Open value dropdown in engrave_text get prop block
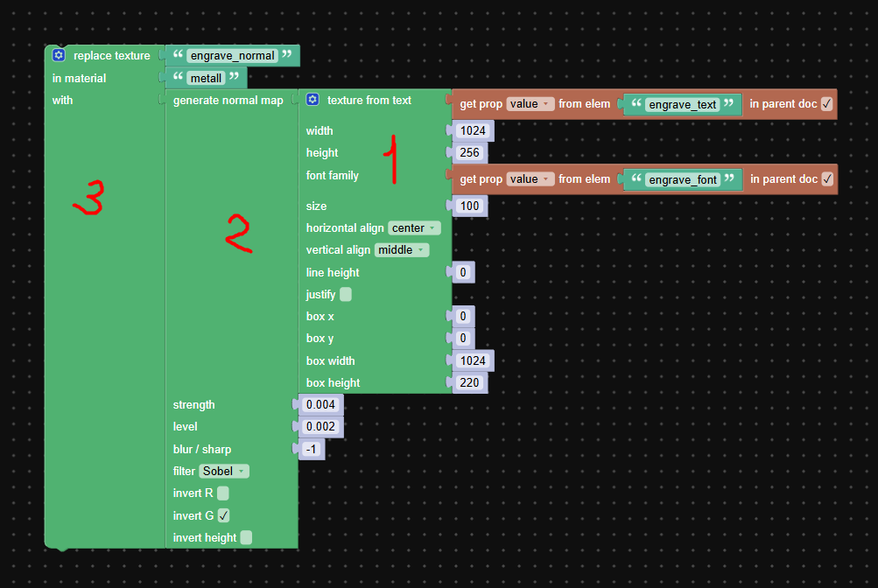Screen dimensions: 878x588 pos(530,104)
